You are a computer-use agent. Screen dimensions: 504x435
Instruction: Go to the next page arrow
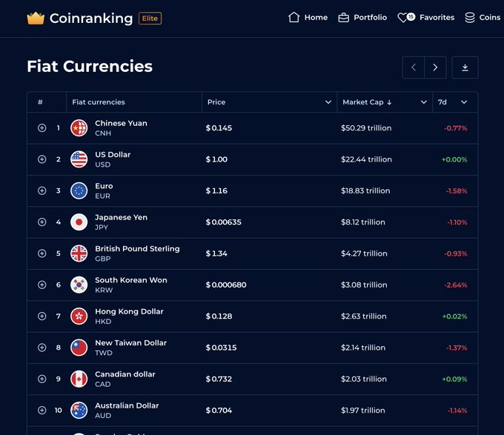(435, 67)
